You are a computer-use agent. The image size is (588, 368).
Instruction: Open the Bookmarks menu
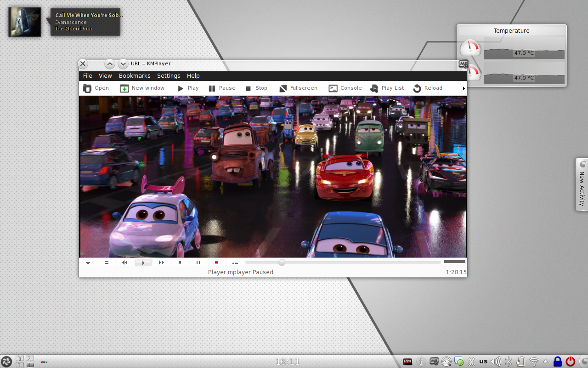pyautogui.click(x=135, y=76)
